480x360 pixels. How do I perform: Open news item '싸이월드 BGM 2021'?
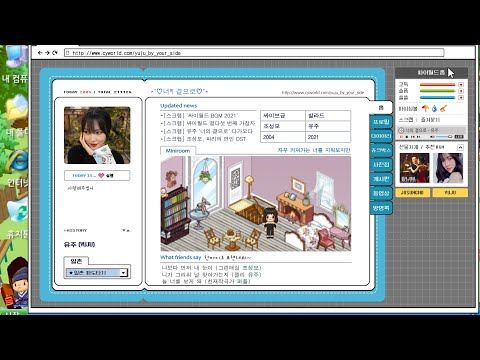coord(200,116)
